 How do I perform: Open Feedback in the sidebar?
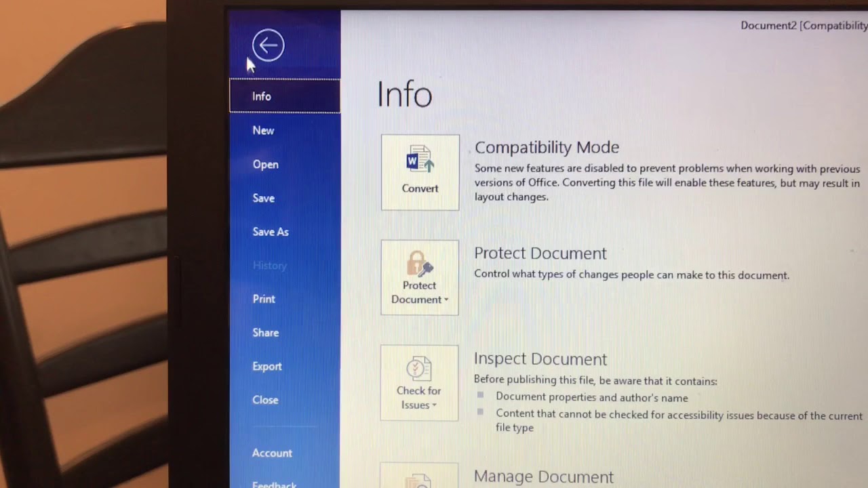pos(274,485)
